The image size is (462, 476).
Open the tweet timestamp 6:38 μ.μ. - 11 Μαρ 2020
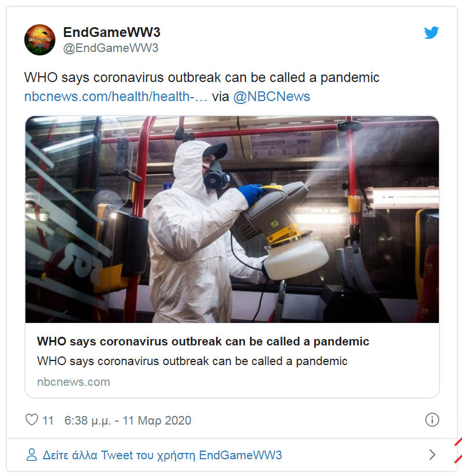128,421
